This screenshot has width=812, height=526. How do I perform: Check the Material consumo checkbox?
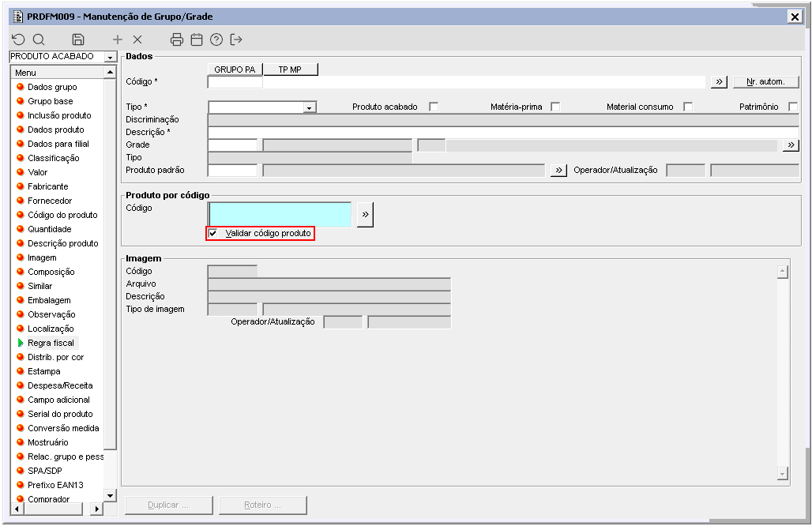click(x=688, y=107)
